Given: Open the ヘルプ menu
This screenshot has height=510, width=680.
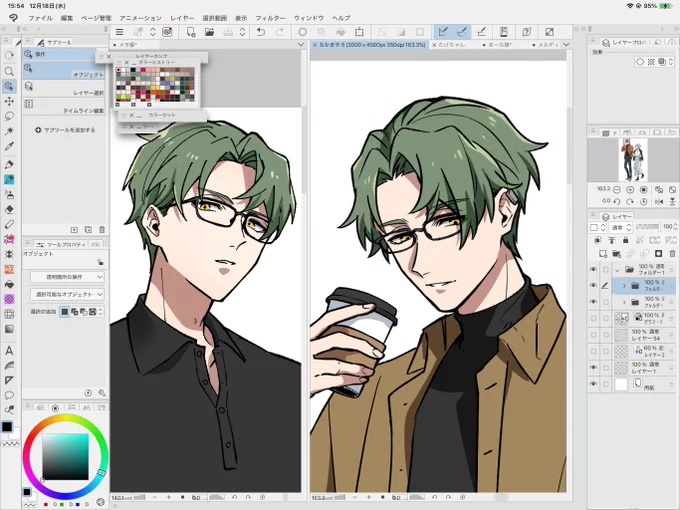Looking at the screenshot, I should 341,18.
